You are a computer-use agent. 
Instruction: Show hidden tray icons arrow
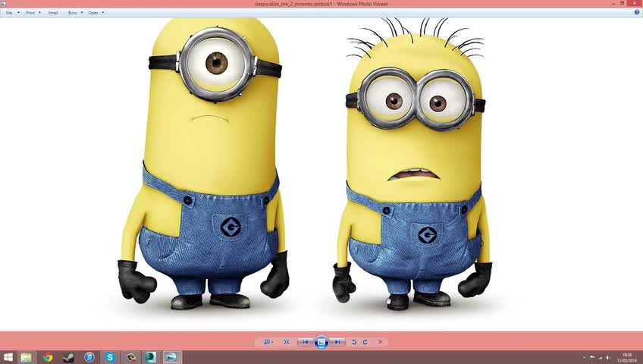pyautogui.click(x=585, y=358)
